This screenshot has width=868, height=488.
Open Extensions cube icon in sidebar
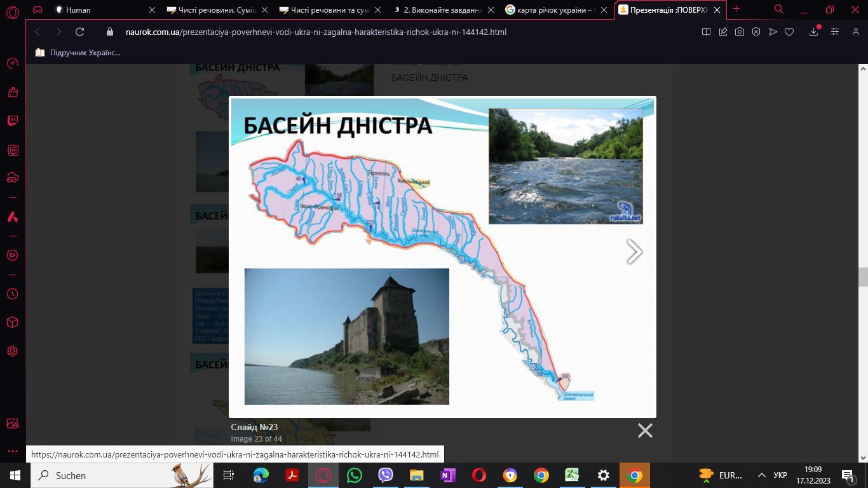(13, 323)
